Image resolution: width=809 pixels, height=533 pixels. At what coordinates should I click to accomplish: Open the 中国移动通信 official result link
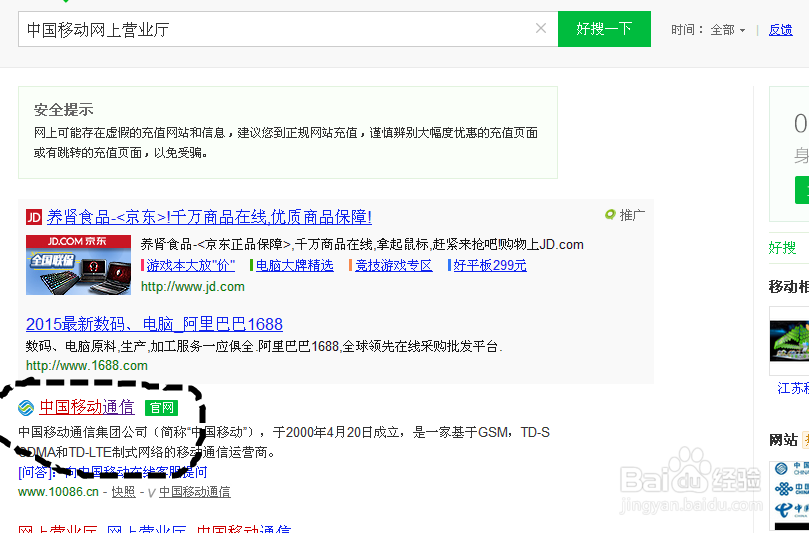coord(87,407)
